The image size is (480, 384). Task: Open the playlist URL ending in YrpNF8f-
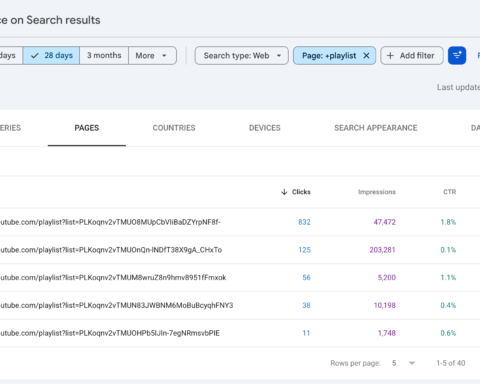[x=110, y=222]
